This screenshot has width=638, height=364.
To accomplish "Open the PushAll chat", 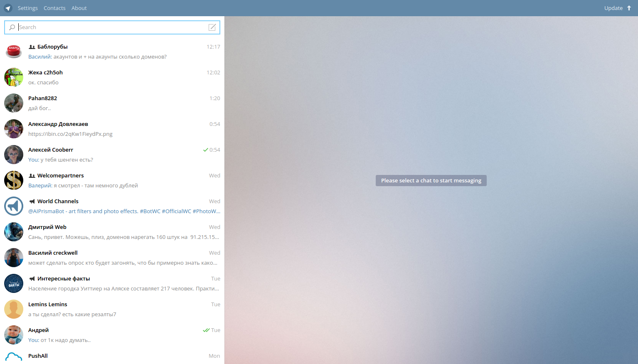I will click(112, 356).
